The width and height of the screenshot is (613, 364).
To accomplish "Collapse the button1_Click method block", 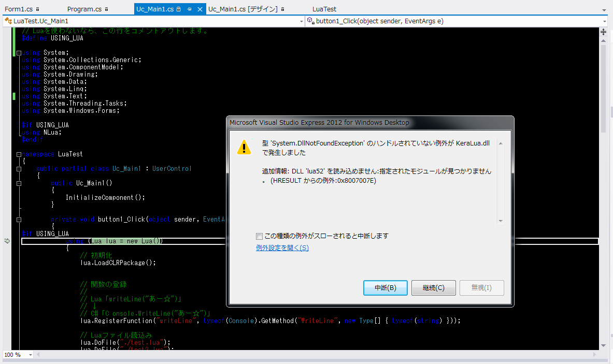I will 19,220.
